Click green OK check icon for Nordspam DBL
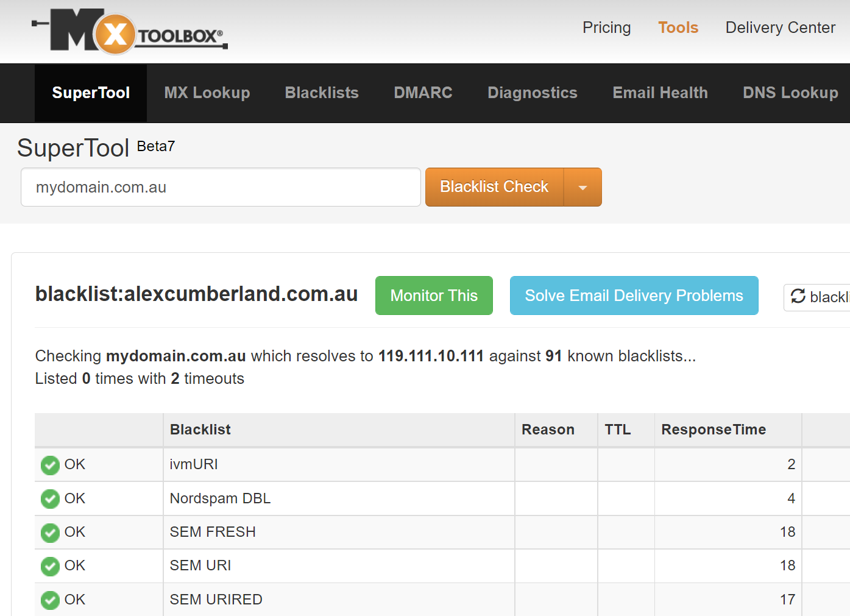The image size is (850, 616). [50, 499]
